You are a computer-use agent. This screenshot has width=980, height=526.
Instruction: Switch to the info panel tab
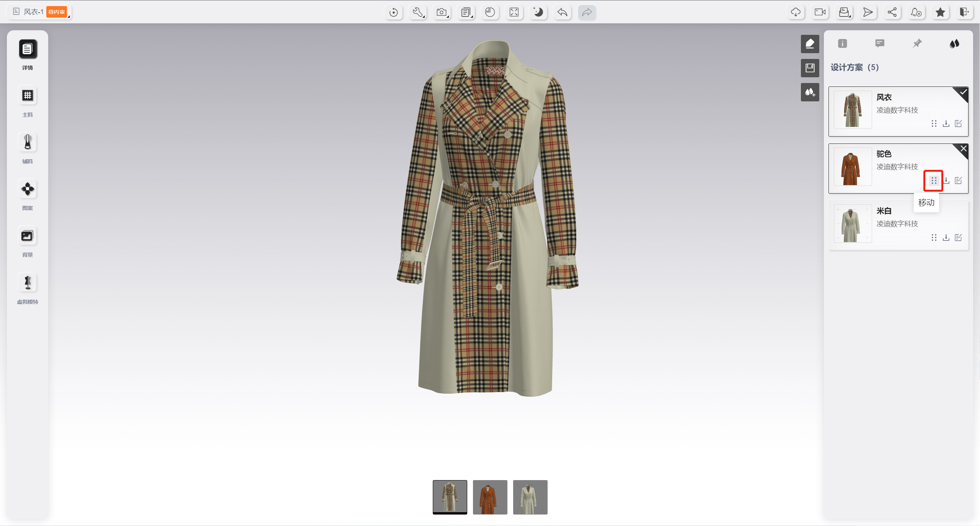842,44
